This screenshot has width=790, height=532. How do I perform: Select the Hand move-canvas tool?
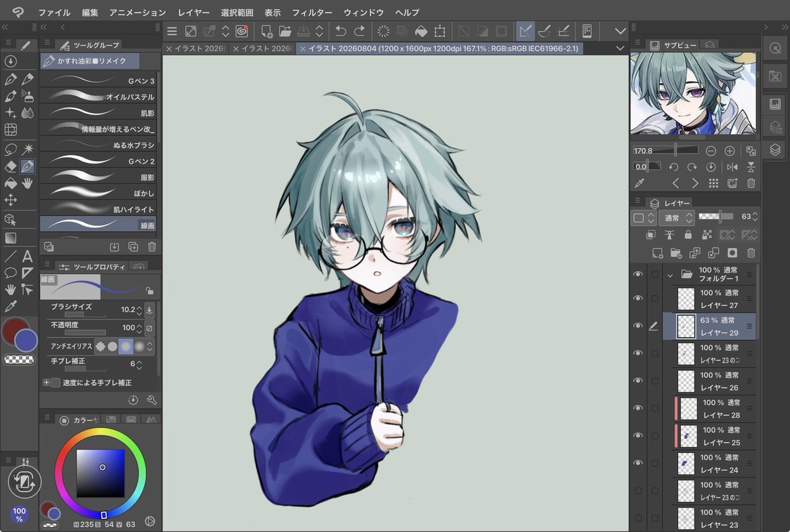point(28,183)
